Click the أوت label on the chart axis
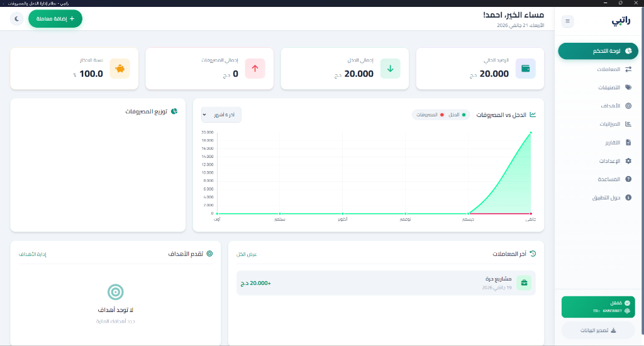 (217, 220)
